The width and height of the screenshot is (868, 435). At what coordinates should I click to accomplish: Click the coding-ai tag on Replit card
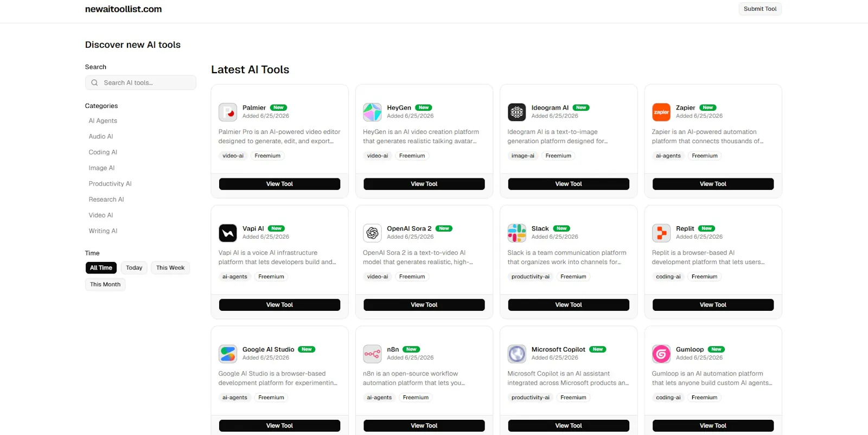668,277
